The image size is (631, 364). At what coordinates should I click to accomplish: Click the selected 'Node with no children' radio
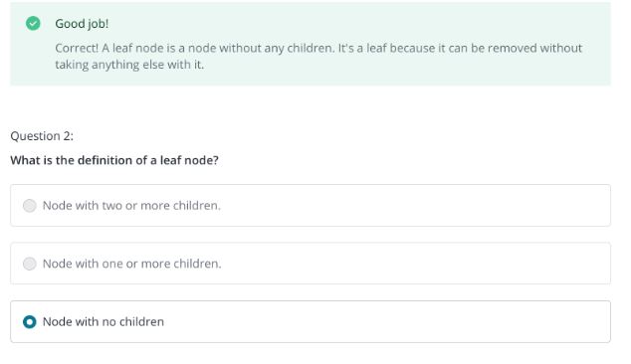(30, 322)
